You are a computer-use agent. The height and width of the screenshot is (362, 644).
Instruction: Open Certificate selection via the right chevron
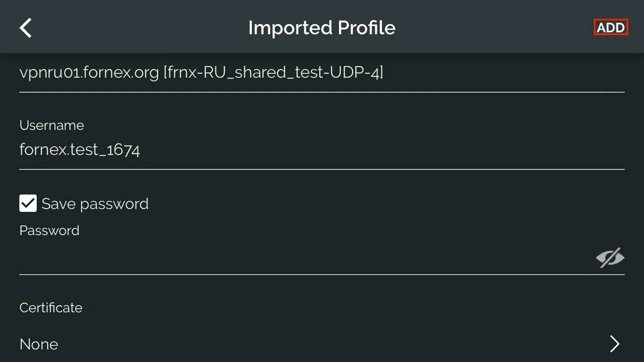tap(614, 344)
